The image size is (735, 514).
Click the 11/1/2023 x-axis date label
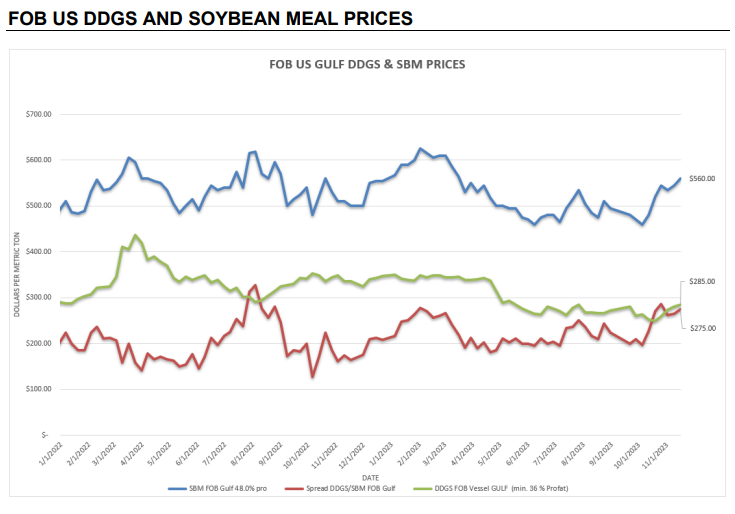656,454
